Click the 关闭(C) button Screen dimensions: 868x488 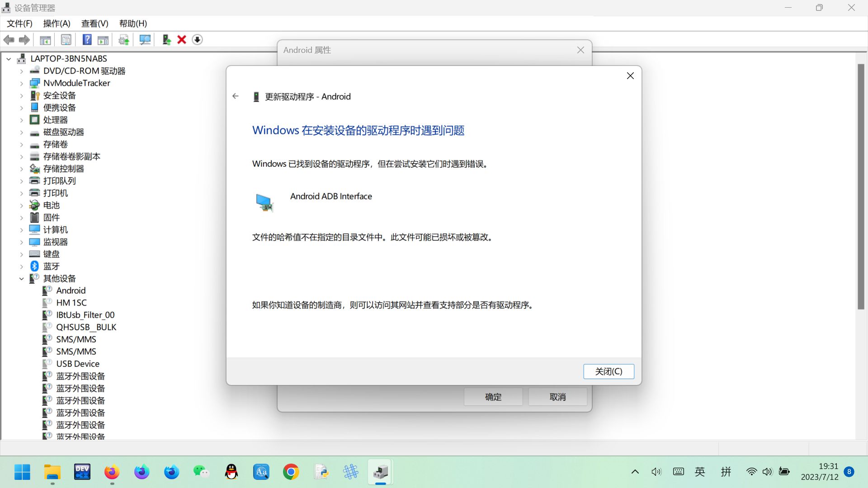[609, 371]
